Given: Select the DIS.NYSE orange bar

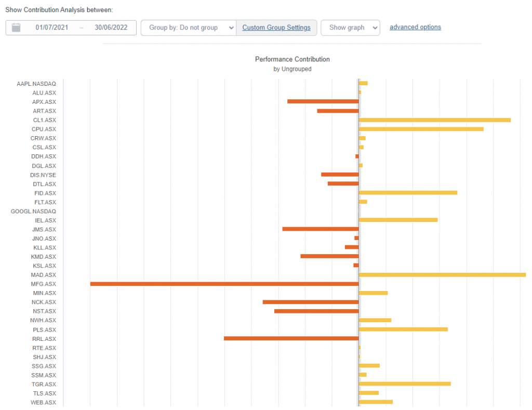Looking at the screenshot, I should [340, 175].
